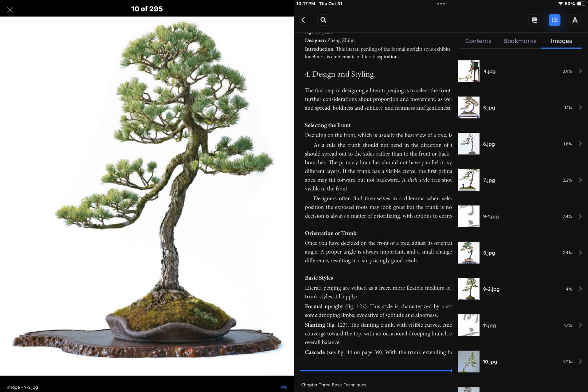Select the Images tab
Image resolution: width=588 pixels, height=392 pixels.
(x=561, y=41)
